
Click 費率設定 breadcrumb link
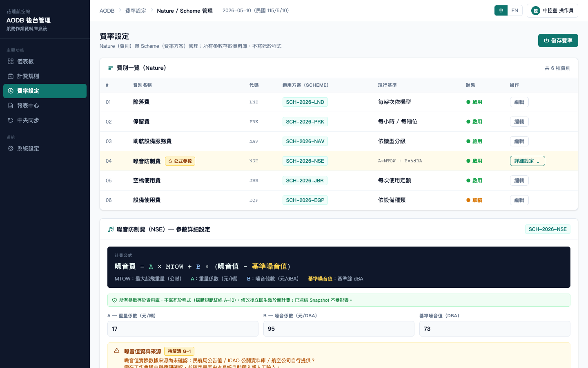[x=136, y=11]
